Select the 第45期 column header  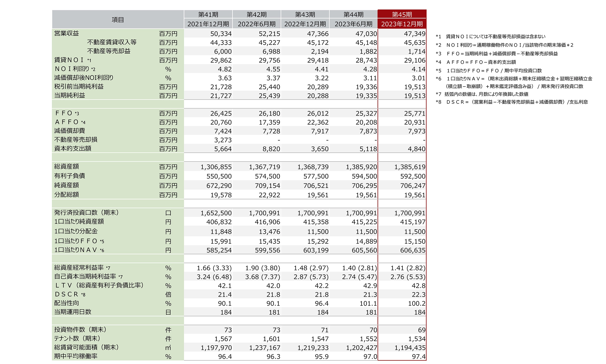click(402, 14)
